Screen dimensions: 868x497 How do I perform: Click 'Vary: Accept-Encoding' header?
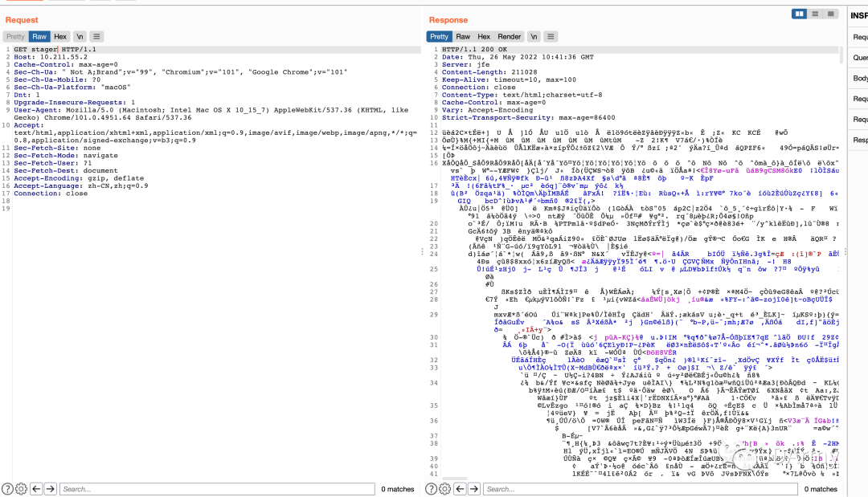tap(487, 110)
